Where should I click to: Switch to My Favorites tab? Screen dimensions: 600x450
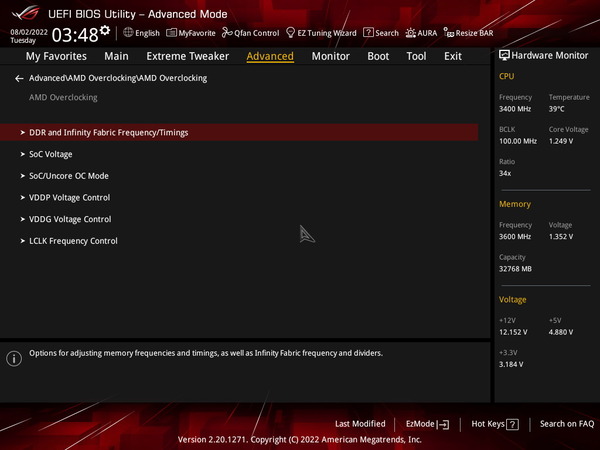[x=56, y=56]
